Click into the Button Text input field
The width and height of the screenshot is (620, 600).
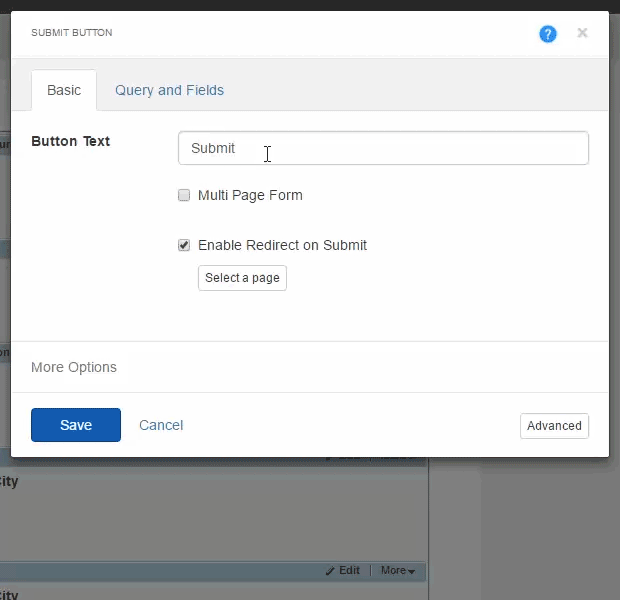(383, 148)
